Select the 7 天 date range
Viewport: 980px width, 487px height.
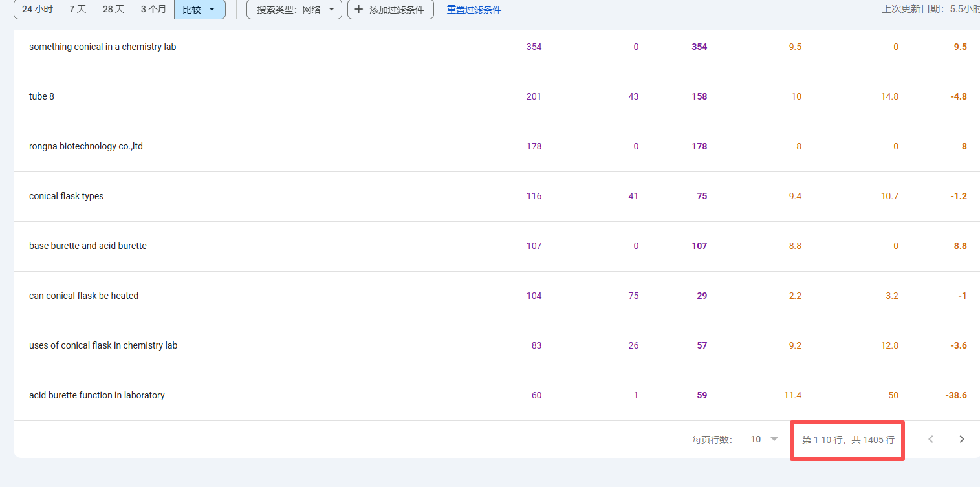(78, 10)
